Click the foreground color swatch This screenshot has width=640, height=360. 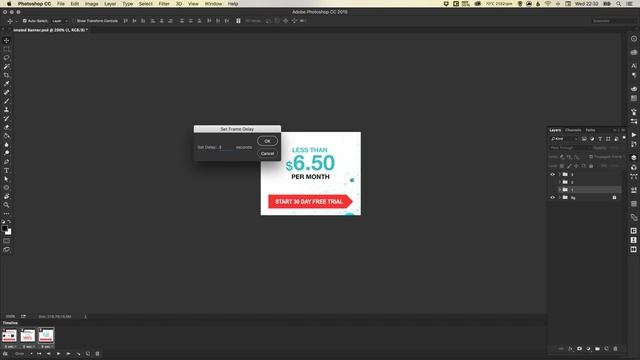(4, 229)
